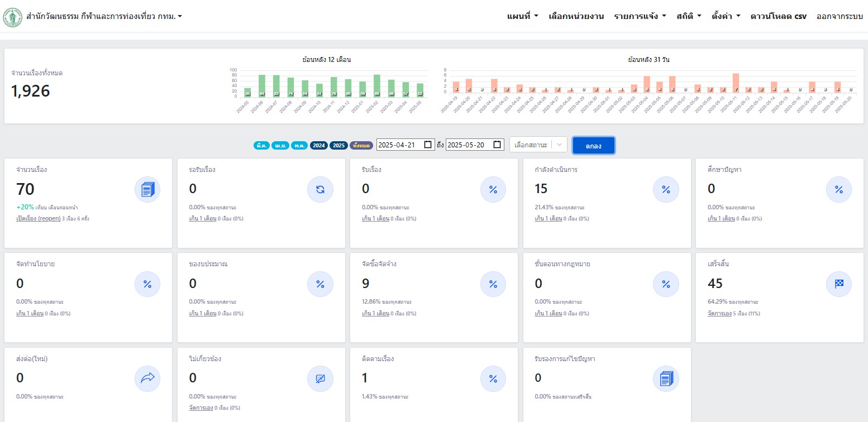Click the green organization logo in the navbar
The width and height of the screenshot is (868, 422).
click(x=12, y=17)
